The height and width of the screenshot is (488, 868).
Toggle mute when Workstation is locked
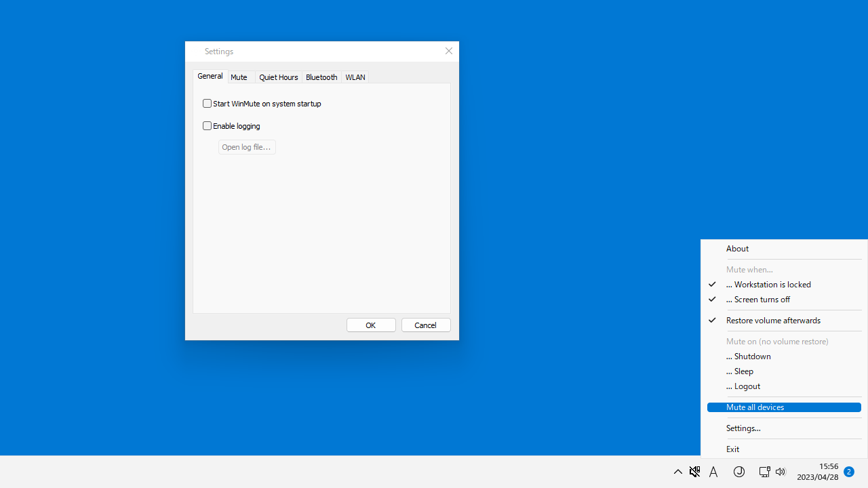(784, 285)
